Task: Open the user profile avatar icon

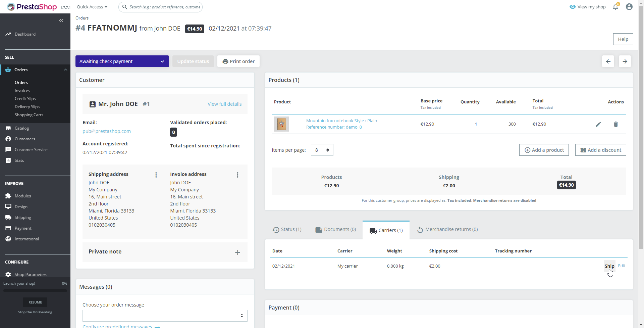Action: 629,7
